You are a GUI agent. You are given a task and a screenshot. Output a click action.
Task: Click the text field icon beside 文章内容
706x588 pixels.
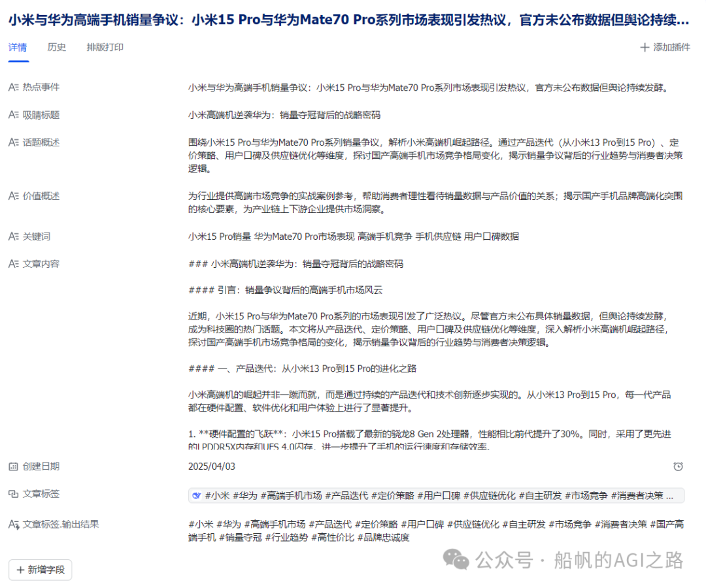(14, 264)
